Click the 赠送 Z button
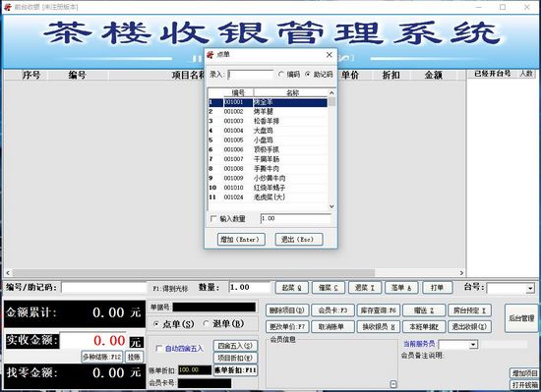Image resolution: width=541 pixels, height=392 pixels. [424, 310]
